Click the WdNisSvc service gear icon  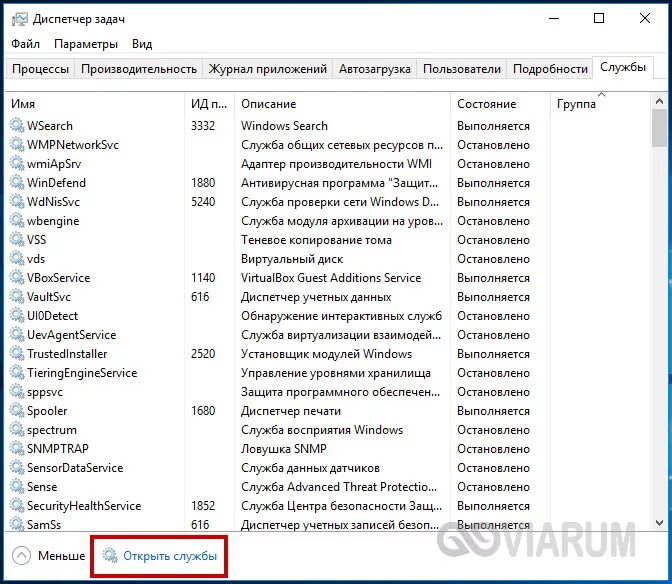point(17,201)
